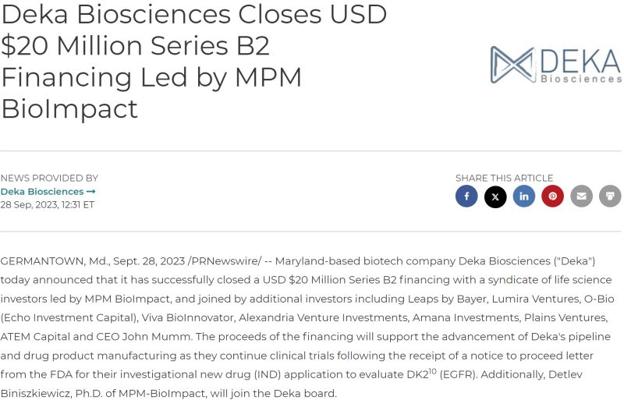Click the superscript 10 after DK2

pos(432,371)
